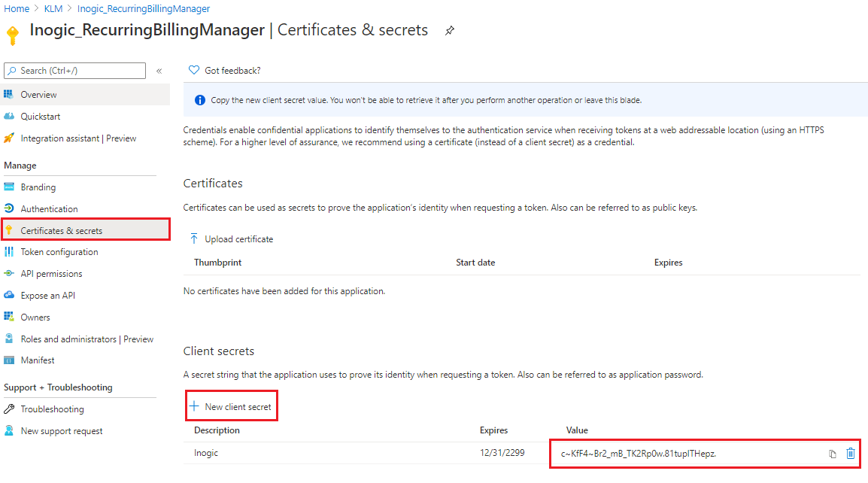Screen dimensions: 868x483
Task: Open New support request
Action: [62, 431]
